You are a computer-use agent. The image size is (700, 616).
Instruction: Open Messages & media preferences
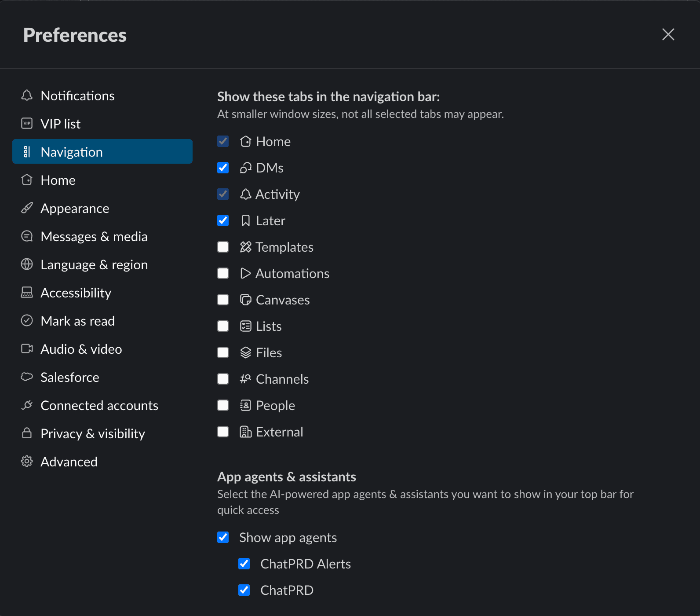[x=94, y=236]
